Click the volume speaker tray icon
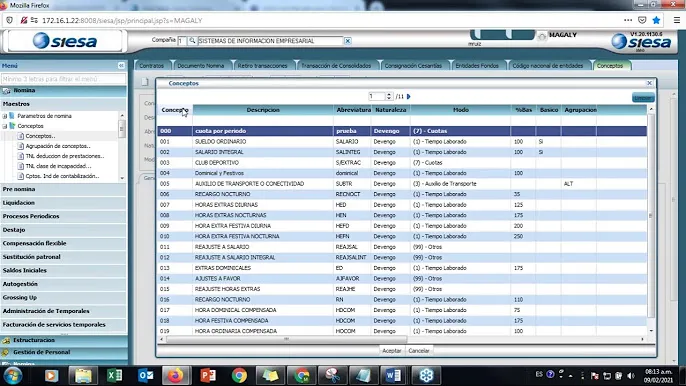 coord(630,375)
